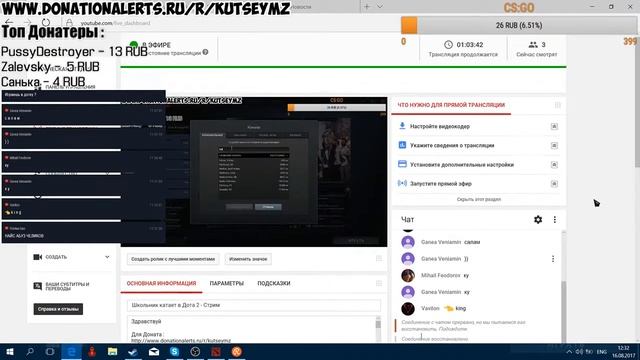Click the broadcast icon of Запустите прямой эфир
The image size is (640, 360).
tap(402, 183)
